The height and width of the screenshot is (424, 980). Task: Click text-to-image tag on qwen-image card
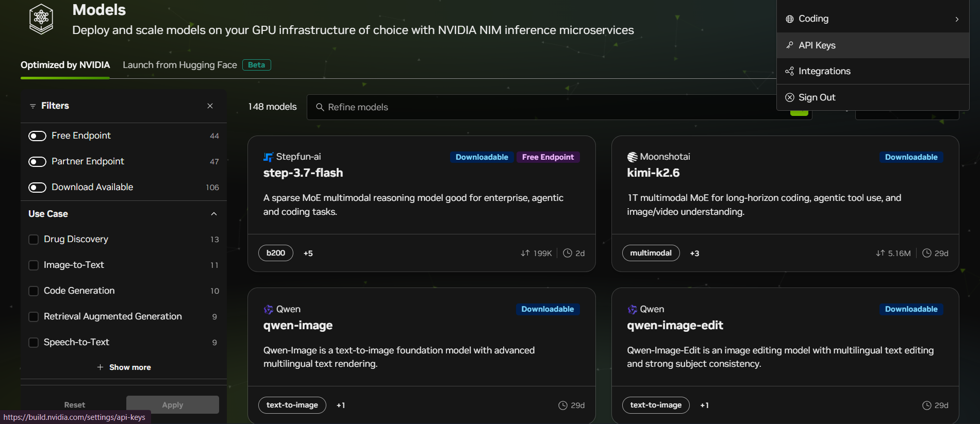click(292, 405)
